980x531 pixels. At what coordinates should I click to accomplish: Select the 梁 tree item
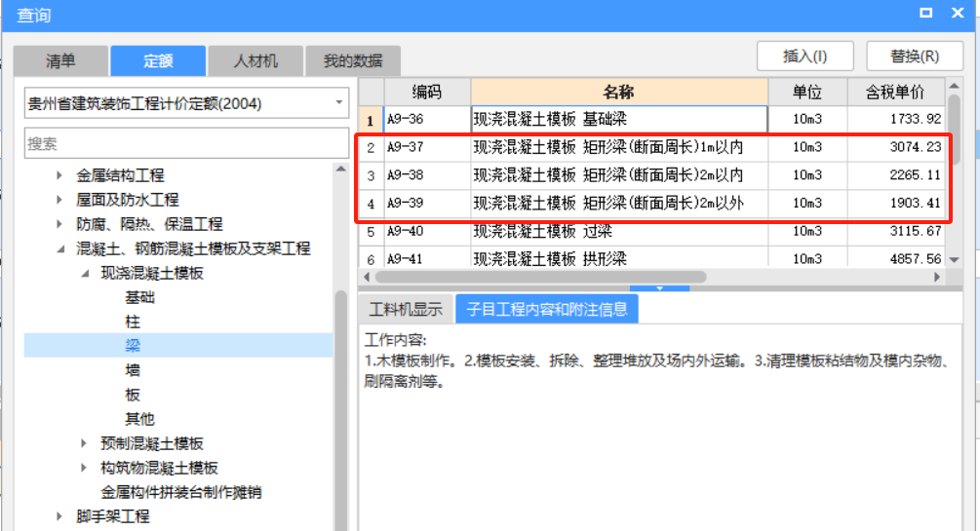(x=133, y=346)
